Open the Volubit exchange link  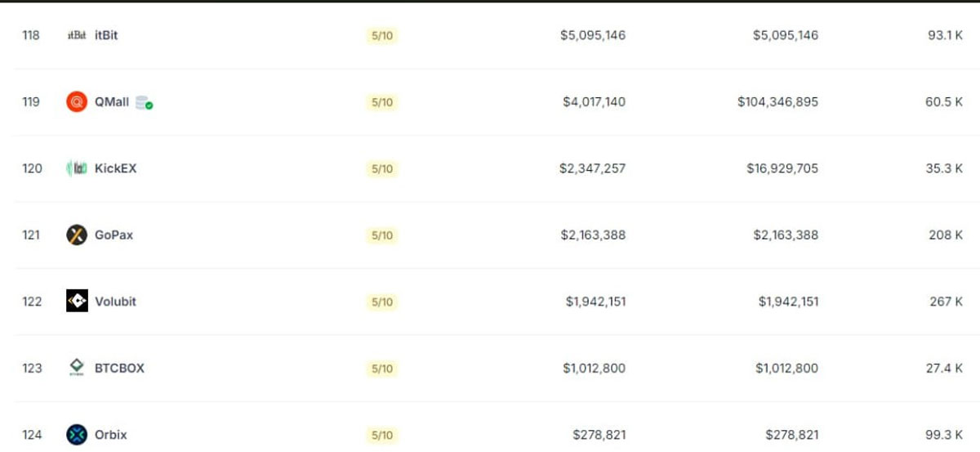coord(115,302)
